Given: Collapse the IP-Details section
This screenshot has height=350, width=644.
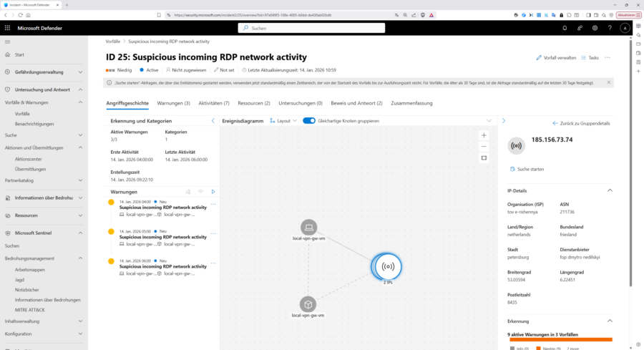Looking at the screenshot, I should [610, 190].
